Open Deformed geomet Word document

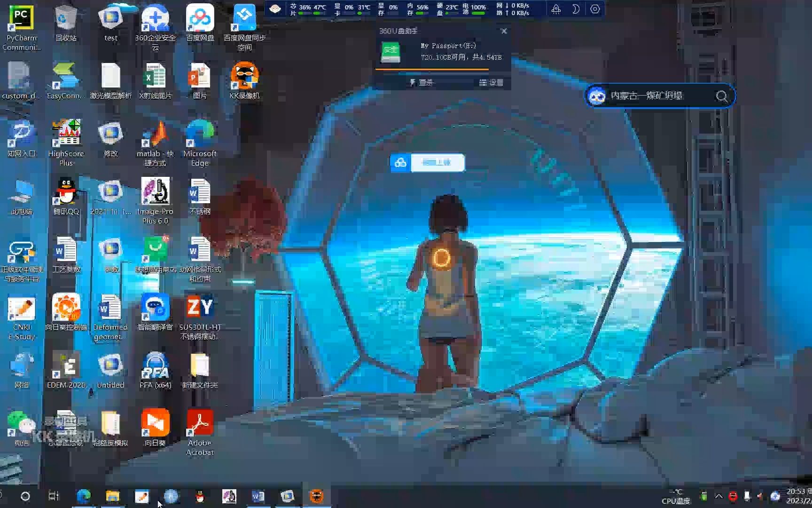tap(110, 317)
